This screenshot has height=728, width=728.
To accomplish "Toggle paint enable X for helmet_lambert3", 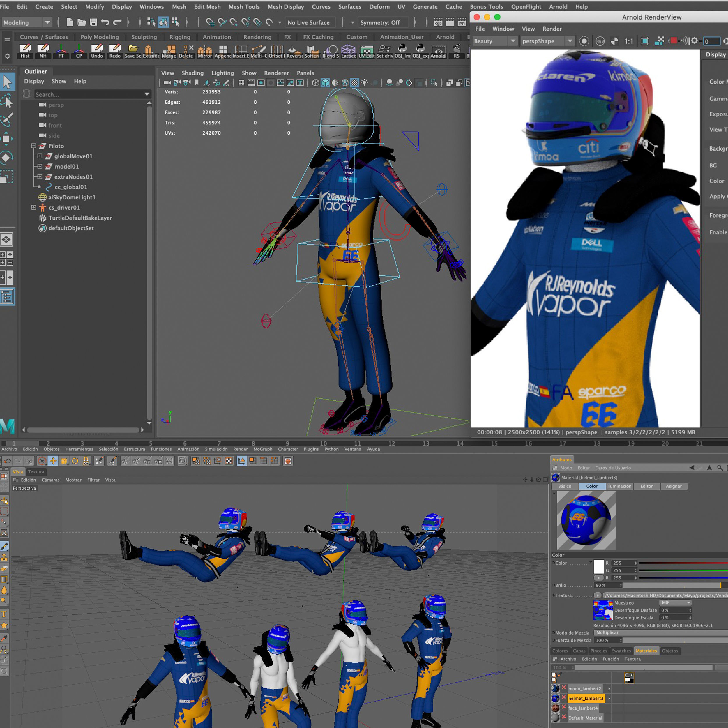I will [x=564, y=697].
